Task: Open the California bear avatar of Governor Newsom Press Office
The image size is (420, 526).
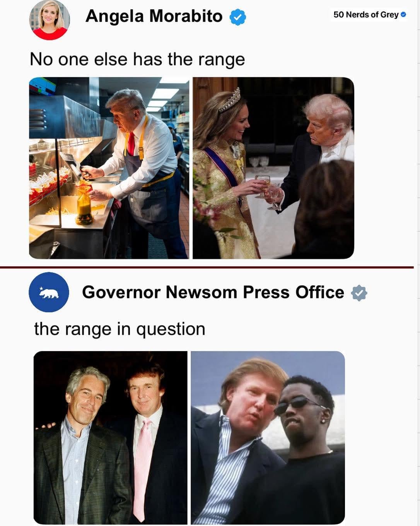Action: pos(49,292)
